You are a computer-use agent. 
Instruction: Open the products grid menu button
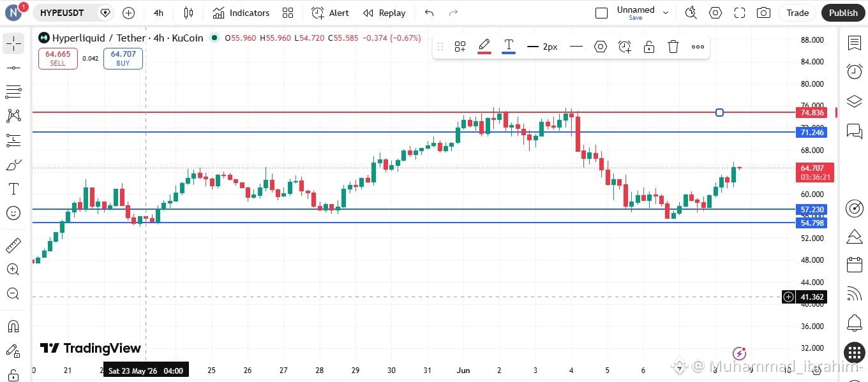pos(854,352)
